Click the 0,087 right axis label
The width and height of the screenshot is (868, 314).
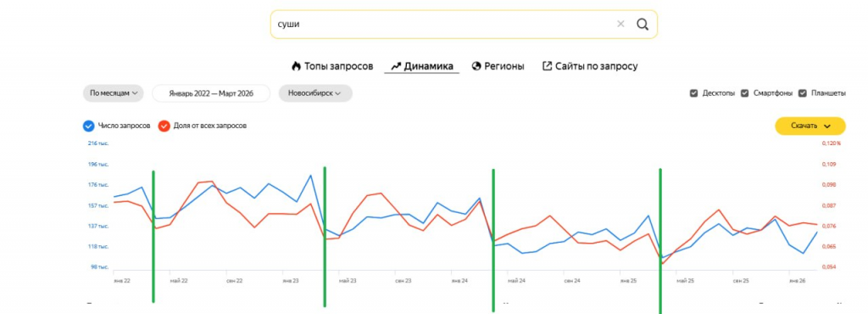829,205
